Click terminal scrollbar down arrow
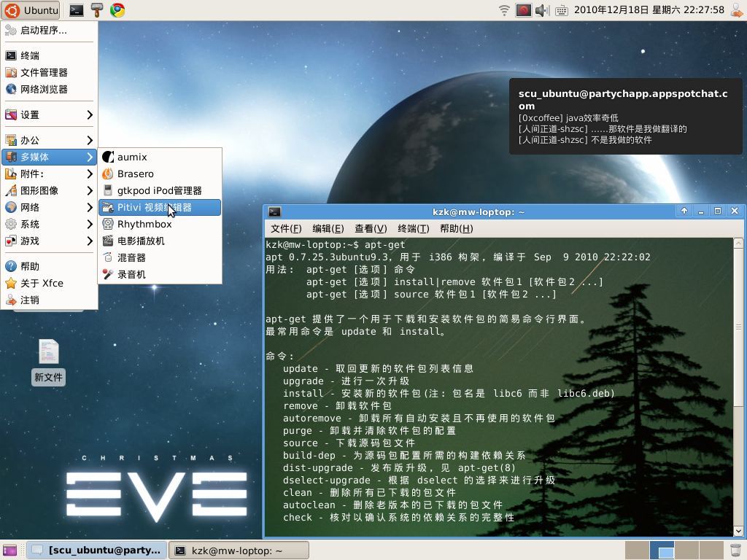 click(738, 531)
